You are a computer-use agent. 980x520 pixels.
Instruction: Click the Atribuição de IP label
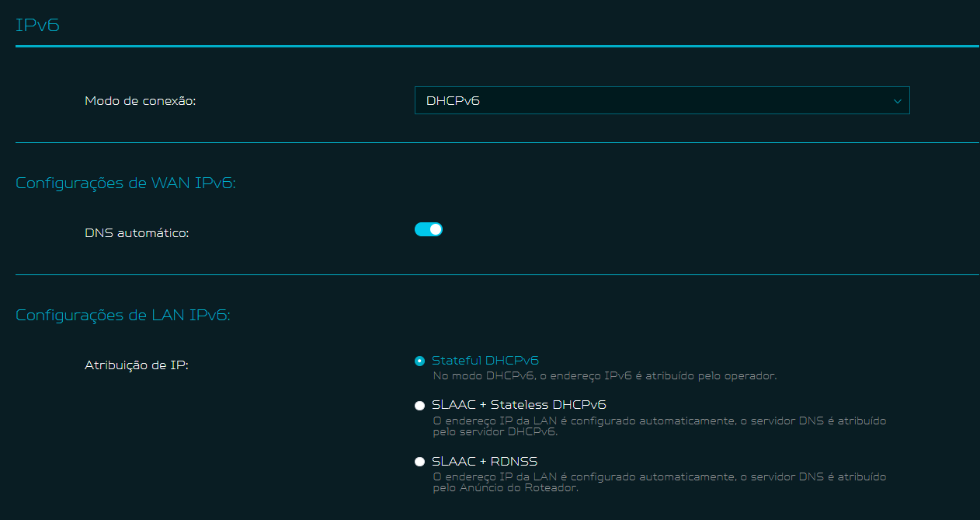pos(137,365)
